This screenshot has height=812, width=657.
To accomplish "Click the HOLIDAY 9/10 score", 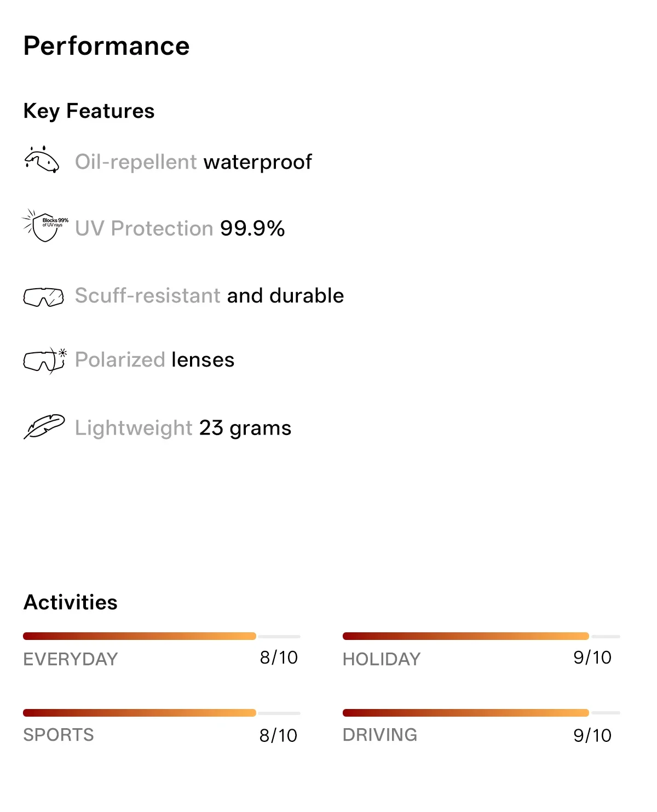I will tap(592, 657).
